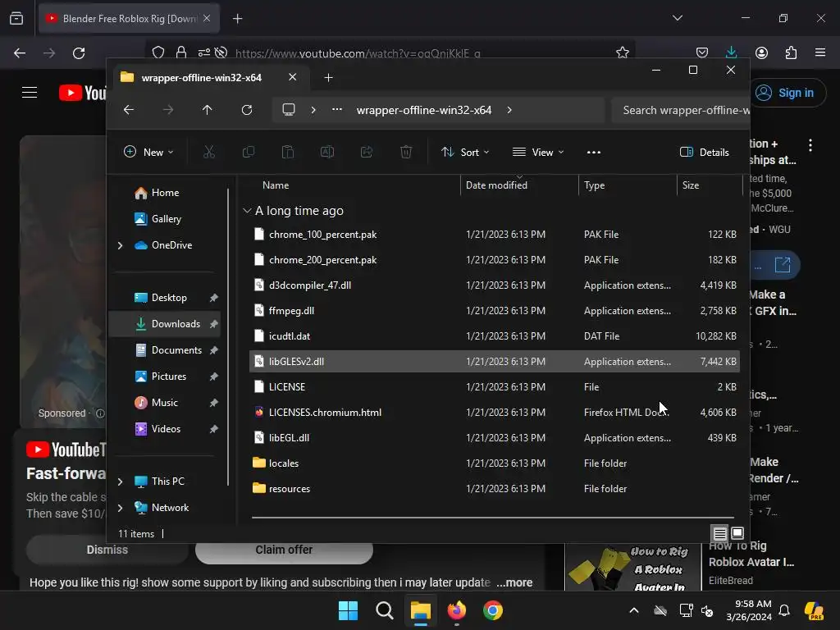Image resolution: width=840 pixels, height=630 pixels.
Task: Click the Delete trash icon
Action: 406,152
